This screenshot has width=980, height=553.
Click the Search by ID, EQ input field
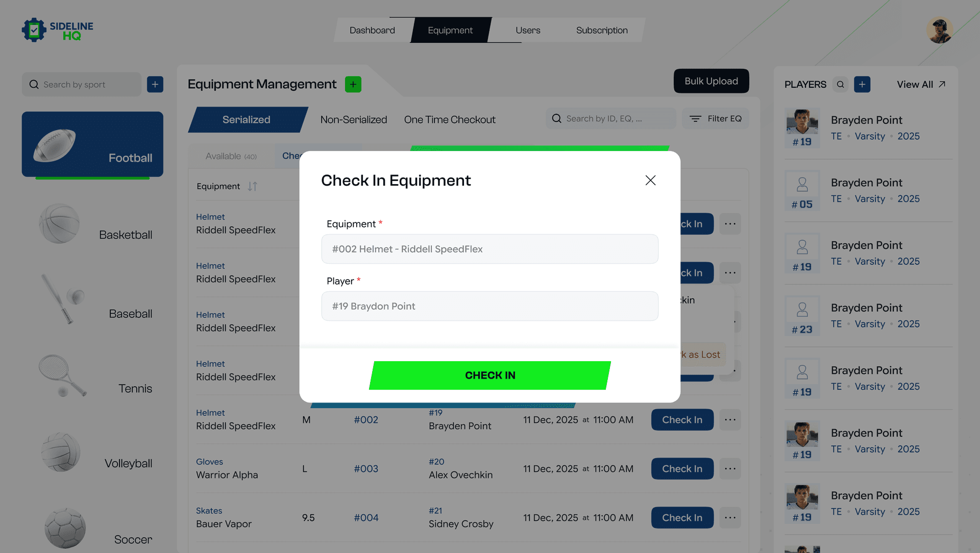(x=610, y=118)
